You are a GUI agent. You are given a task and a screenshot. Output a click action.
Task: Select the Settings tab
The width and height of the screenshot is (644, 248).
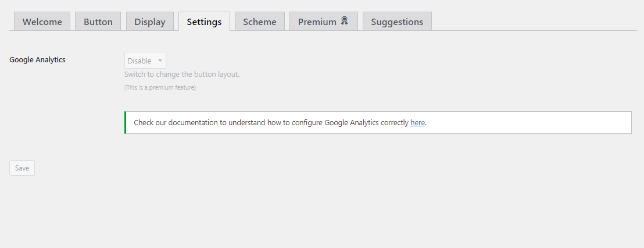pyautogui.click(x=204, y=22)
